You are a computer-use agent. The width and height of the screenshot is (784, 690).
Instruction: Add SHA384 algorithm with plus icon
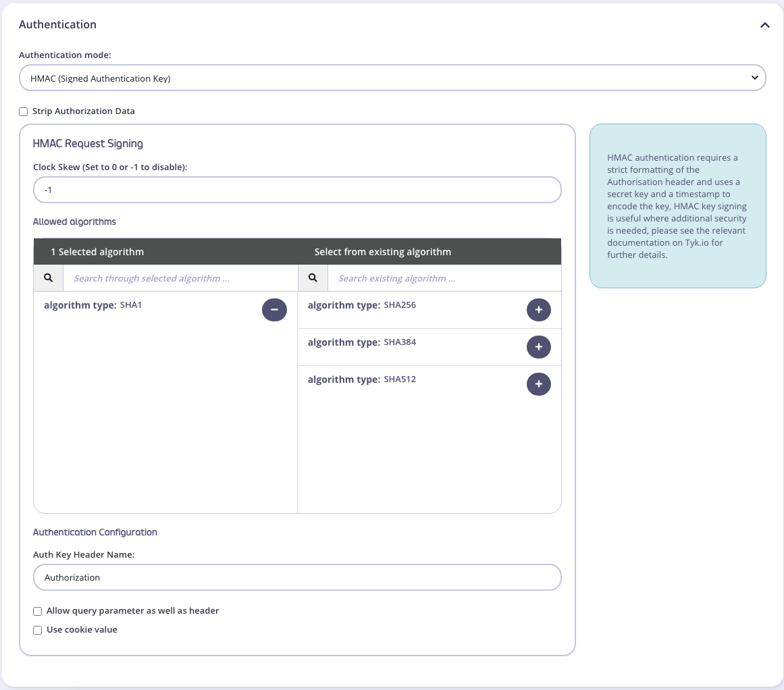(538, 346)
